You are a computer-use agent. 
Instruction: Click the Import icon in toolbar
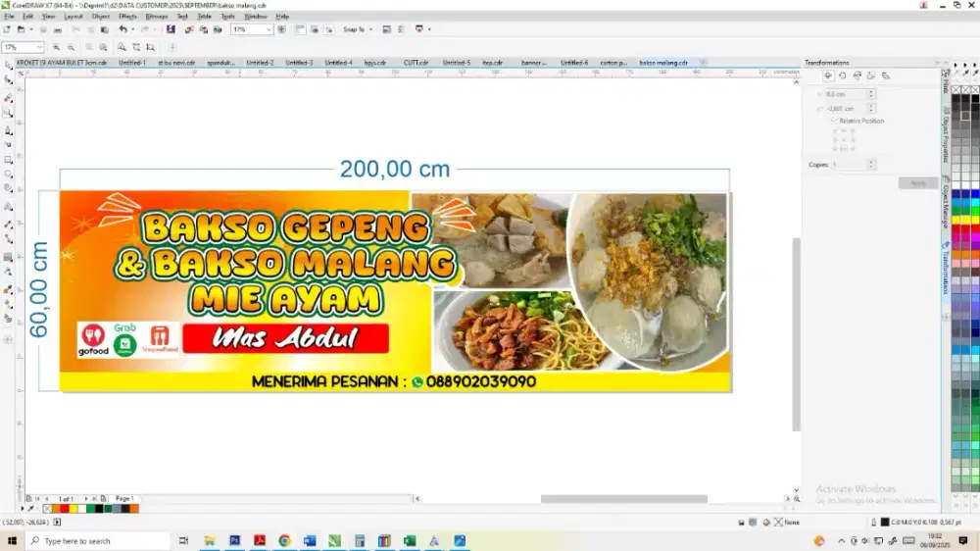(x=189, y=29)
